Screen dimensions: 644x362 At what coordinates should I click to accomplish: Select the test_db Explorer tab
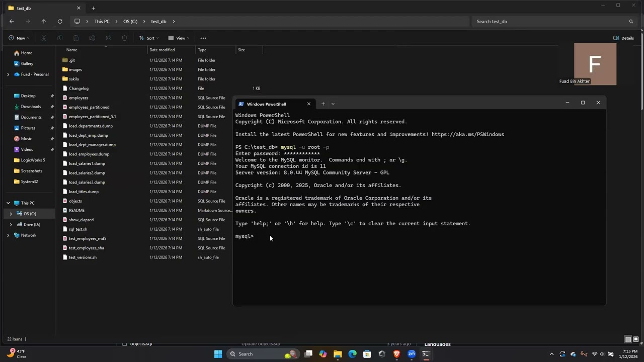click(44, 8)
